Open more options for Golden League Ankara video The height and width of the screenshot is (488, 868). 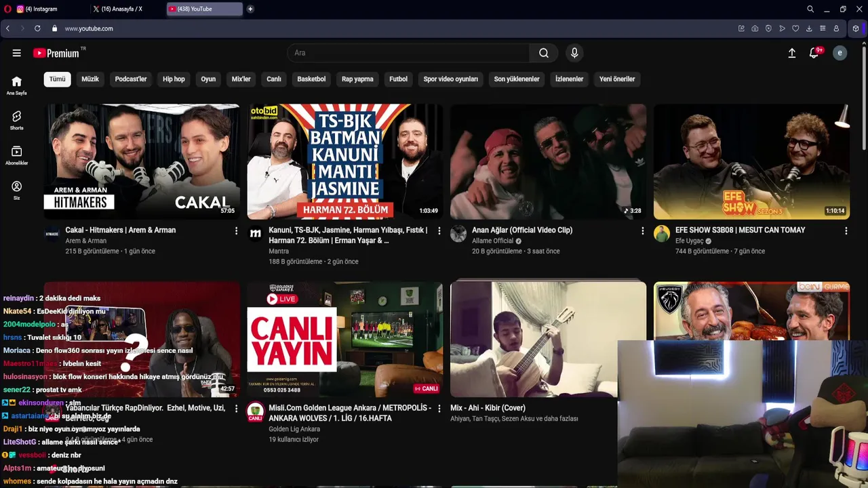pos(439,409)
